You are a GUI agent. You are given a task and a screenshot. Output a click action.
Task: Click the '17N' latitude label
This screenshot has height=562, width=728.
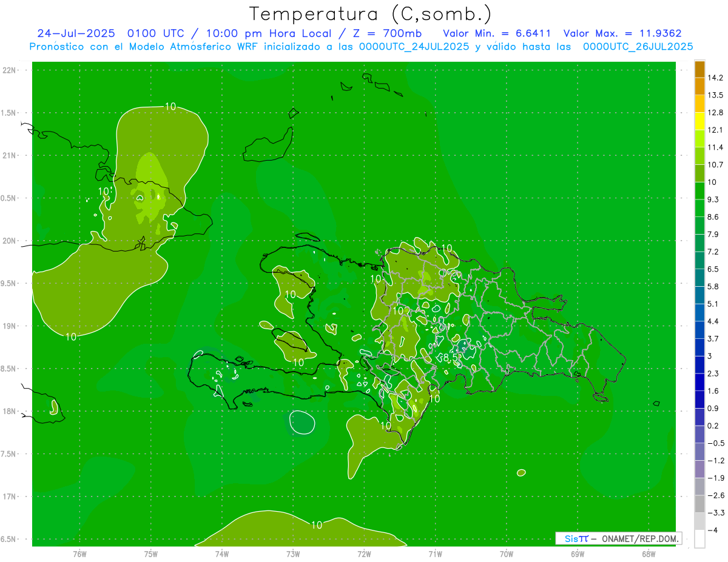(x=10, y=497)
